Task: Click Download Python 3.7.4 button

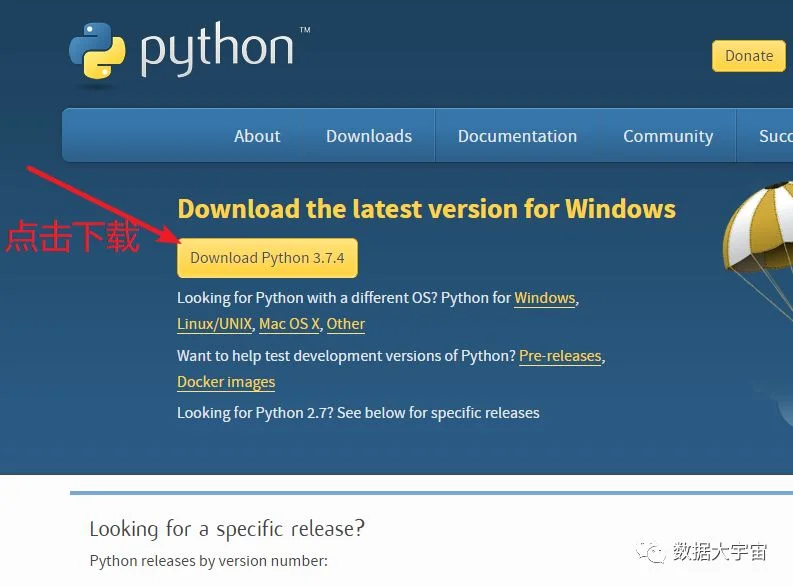Action: click(x=267, y=258)
